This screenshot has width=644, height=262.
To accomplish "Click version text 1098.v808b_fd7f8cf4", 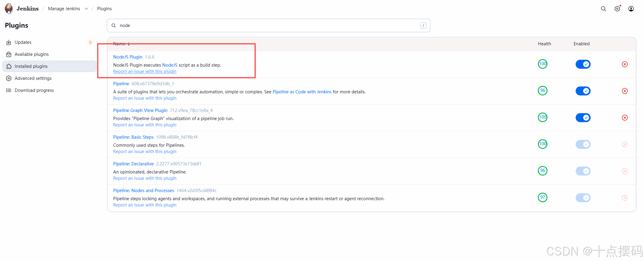I will [x=177, y=137].
